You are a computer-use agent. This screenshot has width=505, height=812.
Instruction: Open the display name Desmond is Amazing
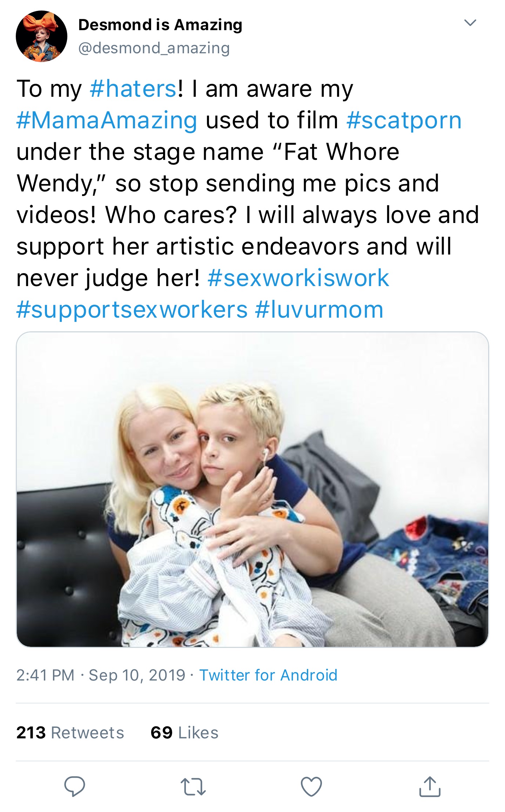click(160, 25)
